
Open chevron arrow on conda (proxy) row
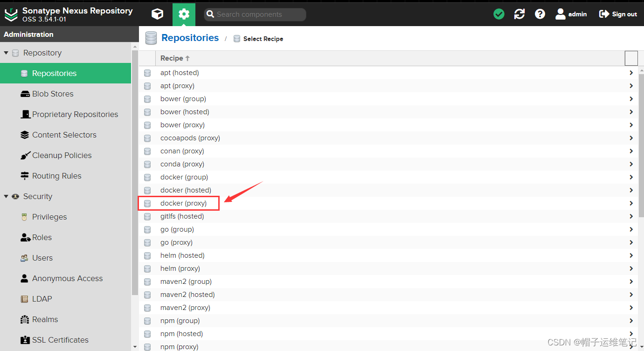click(631, 164)
